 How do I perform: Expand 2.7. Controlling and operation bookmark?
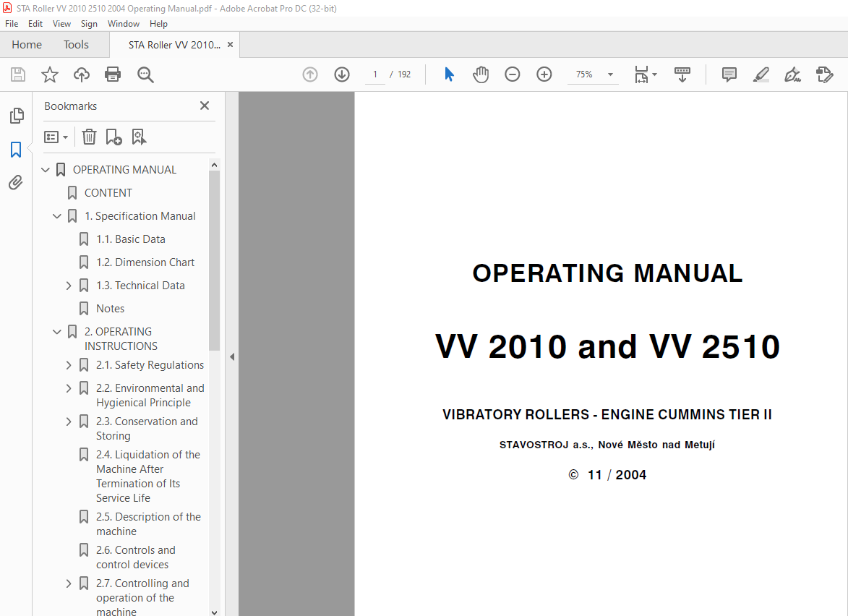coord(69,583)
